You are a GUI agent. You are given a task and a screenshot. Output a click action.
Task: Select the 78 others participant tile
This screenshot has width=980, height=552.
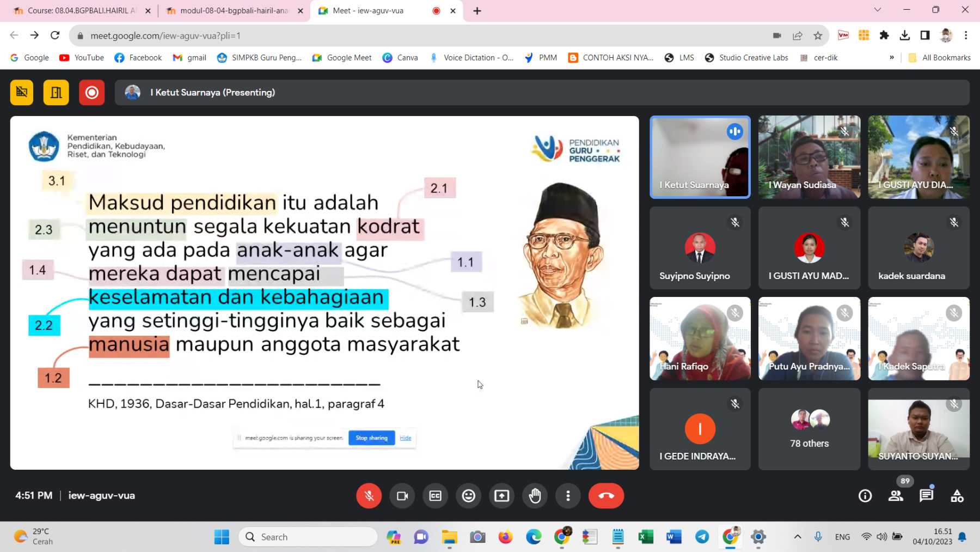(x=809, y=429)
